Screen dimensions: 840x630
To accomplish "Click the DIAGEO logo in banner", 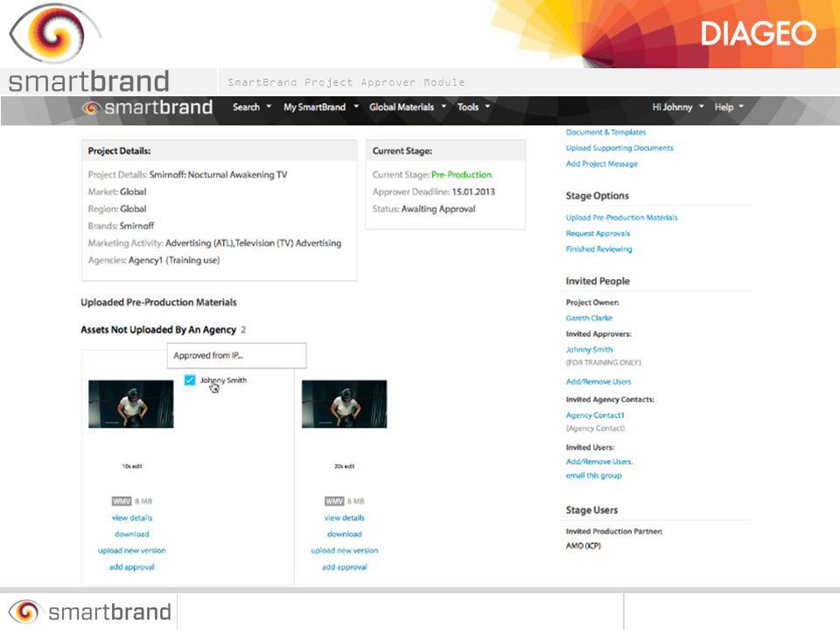I will (759, 34).
